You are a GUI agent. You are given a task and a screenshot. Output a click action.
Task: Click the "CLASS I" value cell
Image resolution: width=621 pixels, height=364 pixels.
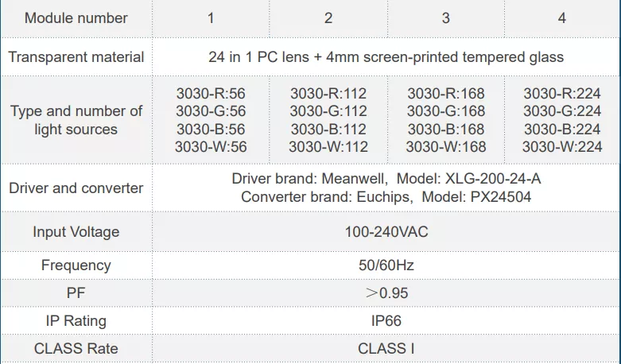[x=386, y=348]
